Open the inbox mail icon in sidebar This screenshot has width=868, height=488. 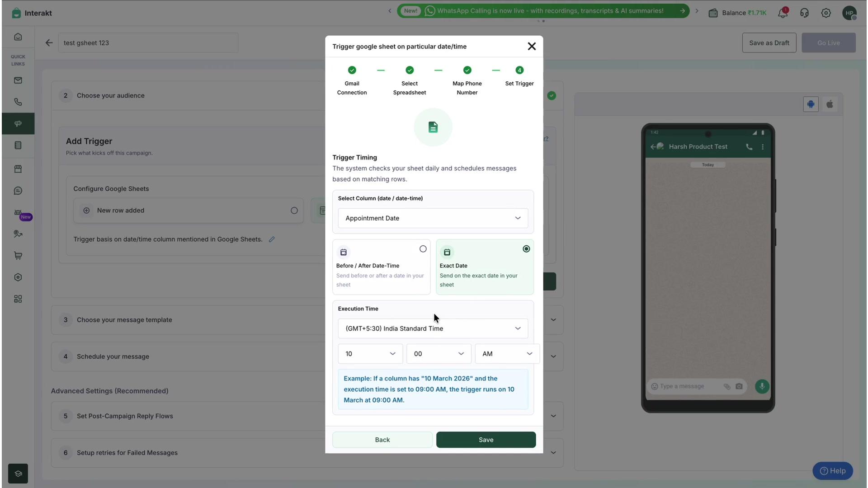[x=18, y=80]
